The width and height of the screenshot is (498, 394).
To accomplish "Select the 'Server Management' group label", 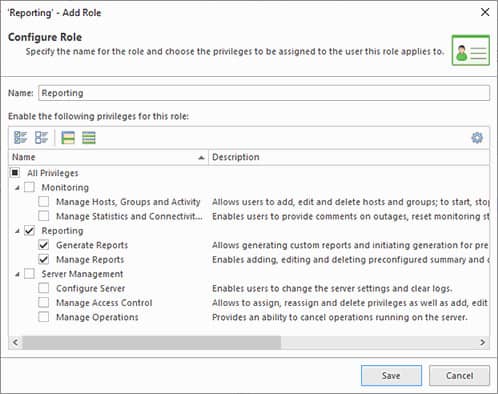I will click(x=82, y=274).
